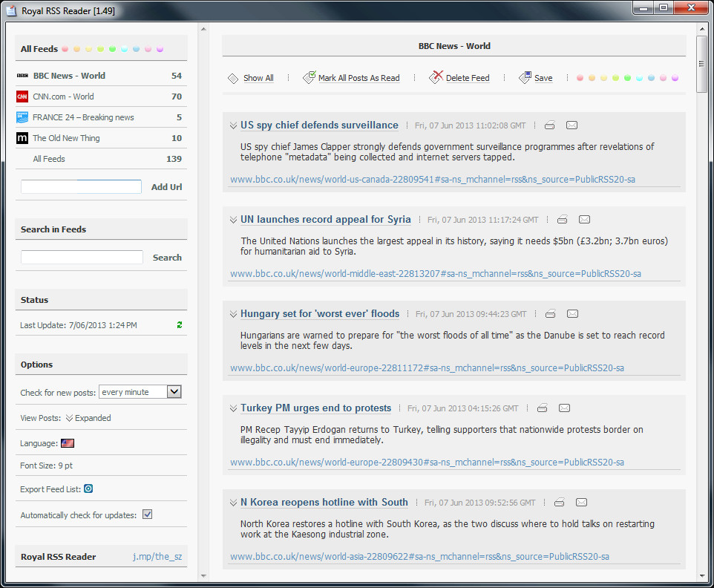The width and height of the screenshot is (714, 588).
Task: Click the feed URL input field beside Add Url
Action: (x=81, y=187)
